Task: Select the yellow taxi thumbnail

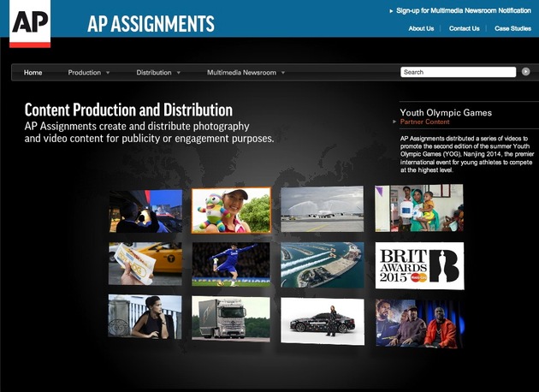Action: pos(145,264)
